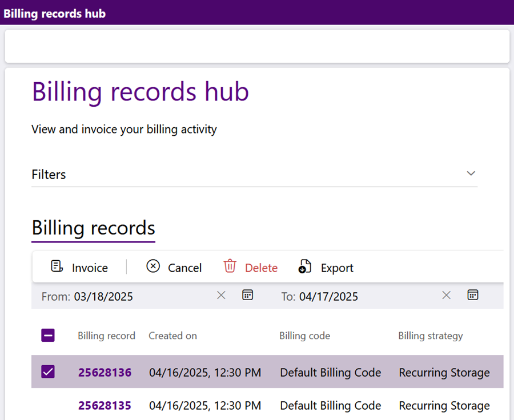Click the Export file download icon
The image size is (514, 420).
[x=304, y=266]
